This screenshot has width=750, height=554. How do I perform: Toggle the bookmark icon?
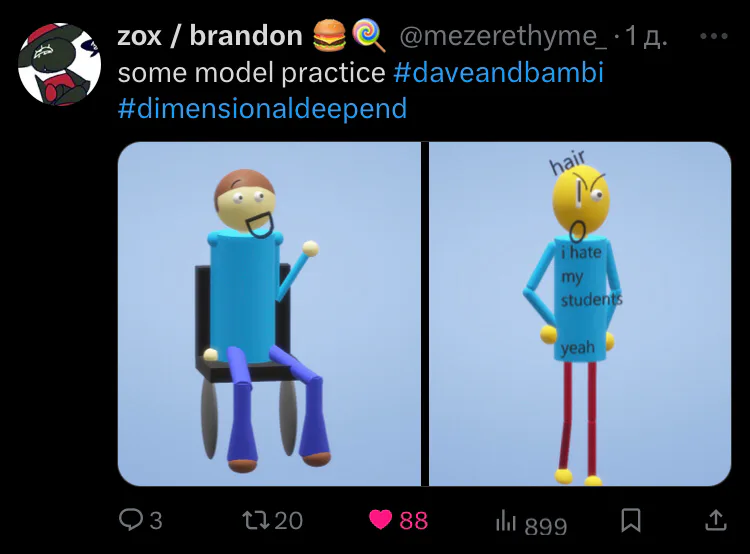tap(630, 520)
